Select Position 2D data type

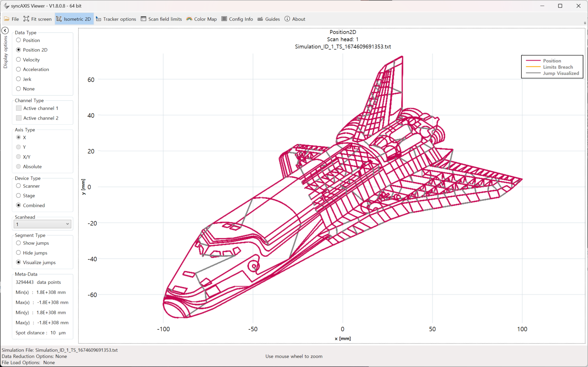click(18, 50)
